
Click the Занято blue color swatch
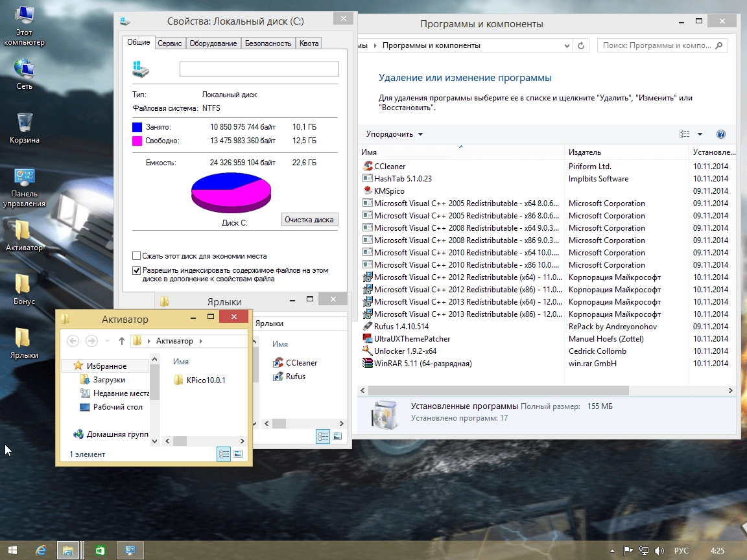click(137, 127)
